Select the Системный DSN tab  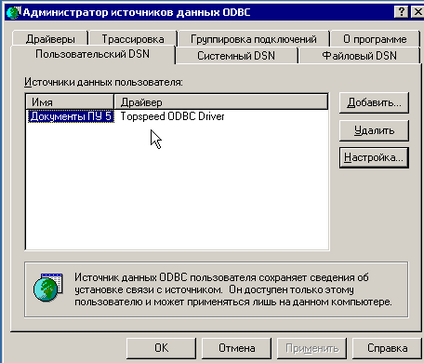tap(236, 55)
